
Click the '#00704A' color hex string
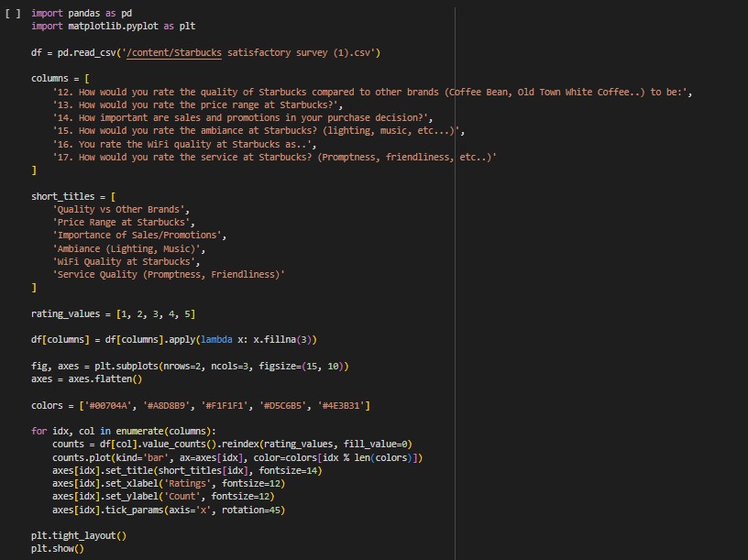[113, 405]
